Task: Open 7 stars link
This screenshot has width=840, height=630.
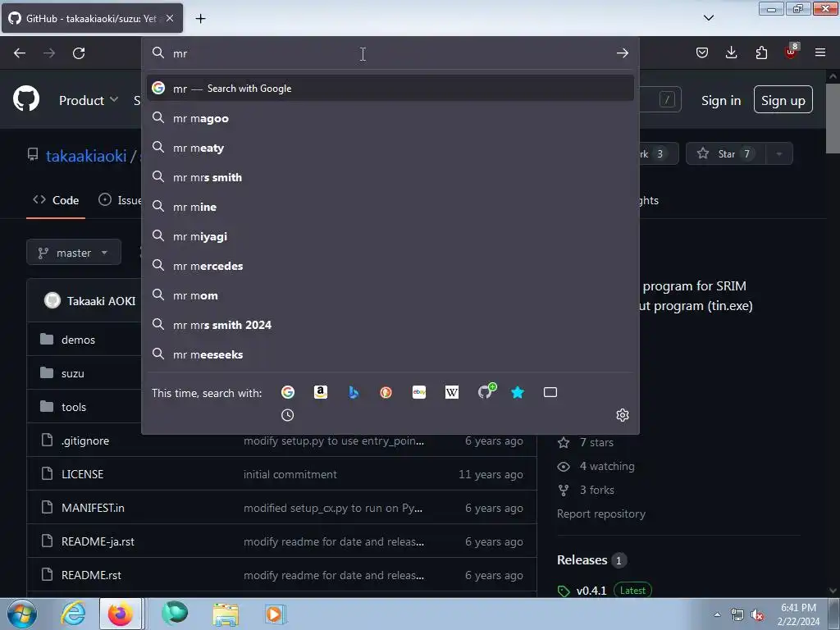Action: click(586, 442)
